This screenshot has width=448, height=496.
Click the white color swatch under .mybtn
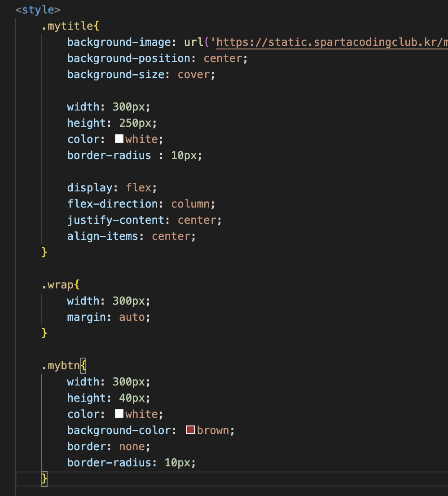pos(119,414)
